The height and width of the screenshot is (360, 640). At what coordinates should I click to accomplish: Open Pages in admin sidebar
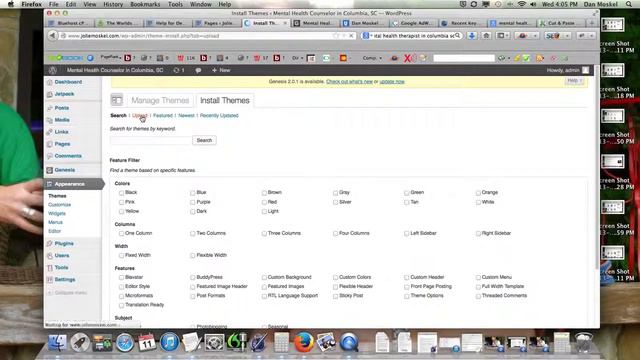(62, 144)
